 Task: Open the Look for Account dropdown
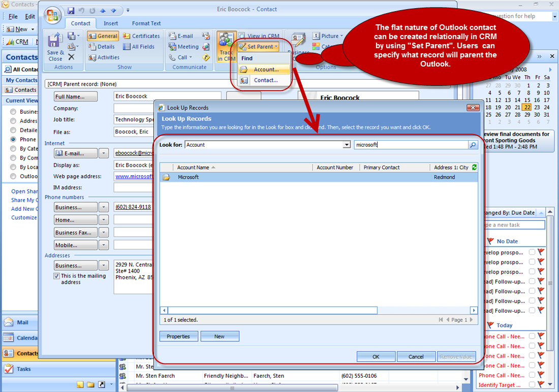(x=347, y=145)
